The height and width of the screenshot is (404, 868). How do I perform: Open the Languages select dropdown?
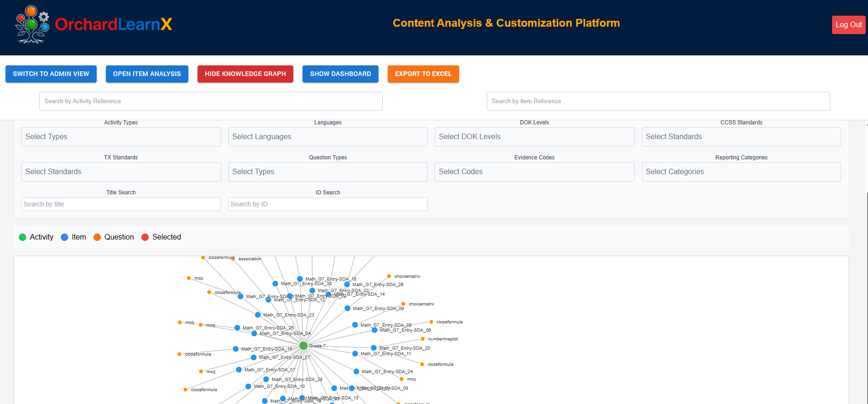coord(328,137)
